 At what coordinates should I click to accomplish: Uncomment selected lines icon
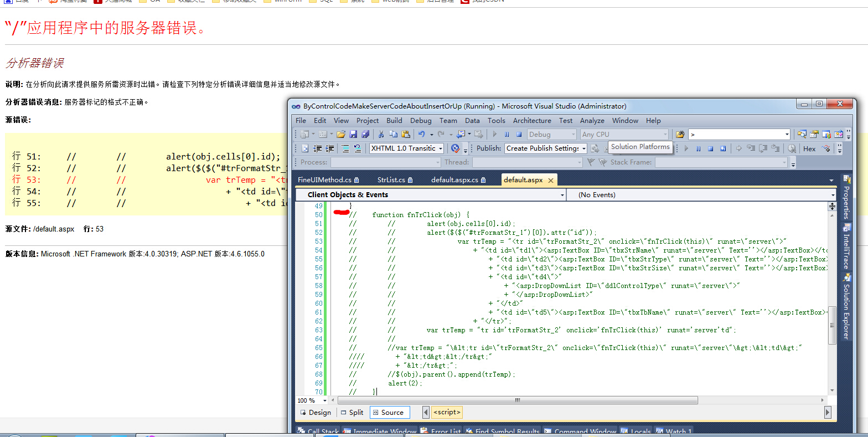(x=358, y=148)
